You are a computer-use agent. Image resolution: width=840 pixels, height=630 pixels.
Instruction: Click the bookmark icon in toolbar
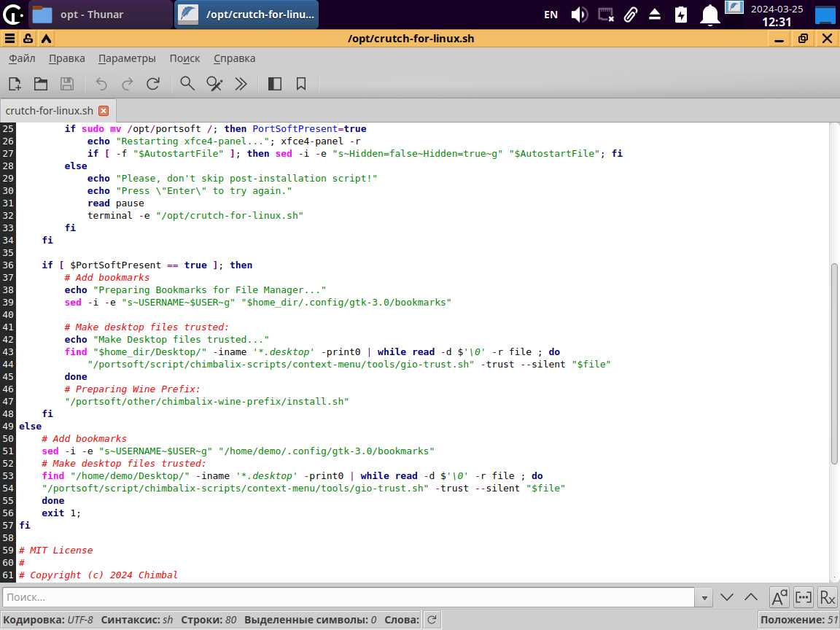pyautogui.click(x=301, y=84)
